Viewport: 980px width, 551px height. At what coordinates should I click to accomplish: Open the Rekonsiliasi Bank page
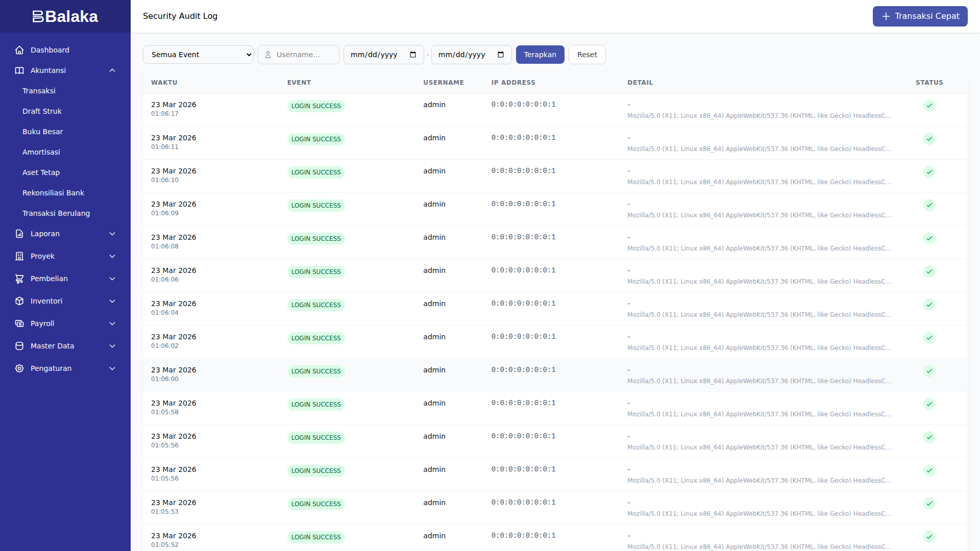coord(53,193)
